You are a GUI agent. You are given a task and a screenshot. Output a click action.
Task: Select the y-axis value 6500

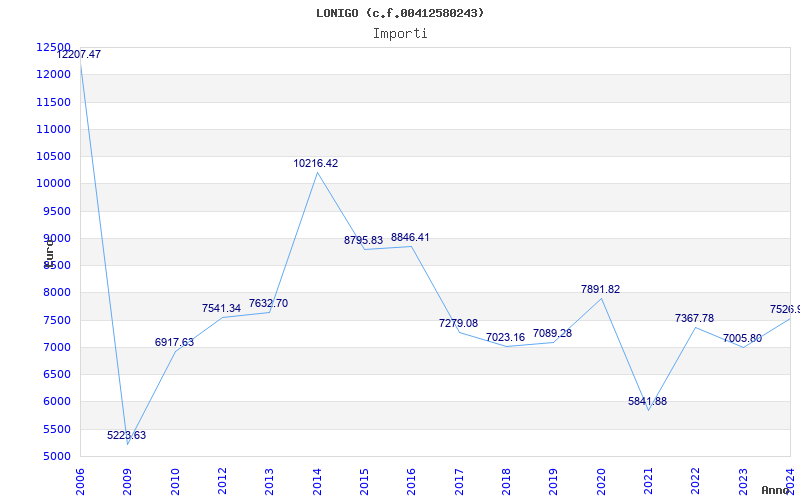(x=57, y=374)
